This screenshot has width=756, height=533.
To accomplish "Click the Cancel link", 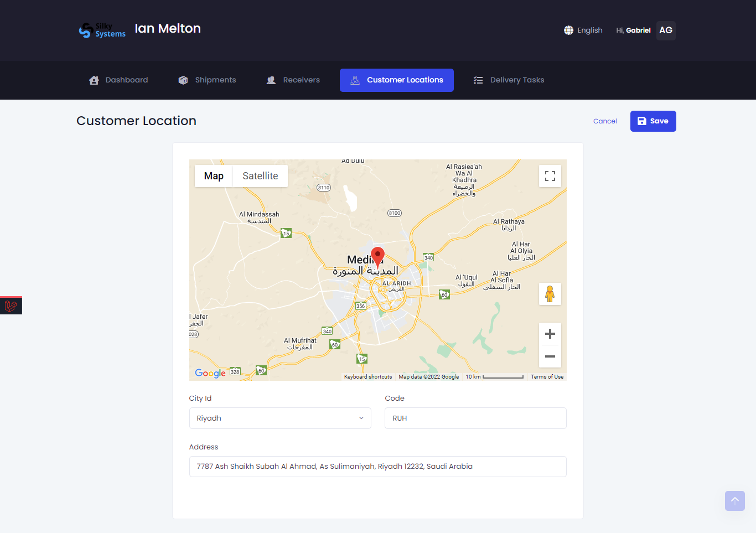I will click(x=605, y=121).
